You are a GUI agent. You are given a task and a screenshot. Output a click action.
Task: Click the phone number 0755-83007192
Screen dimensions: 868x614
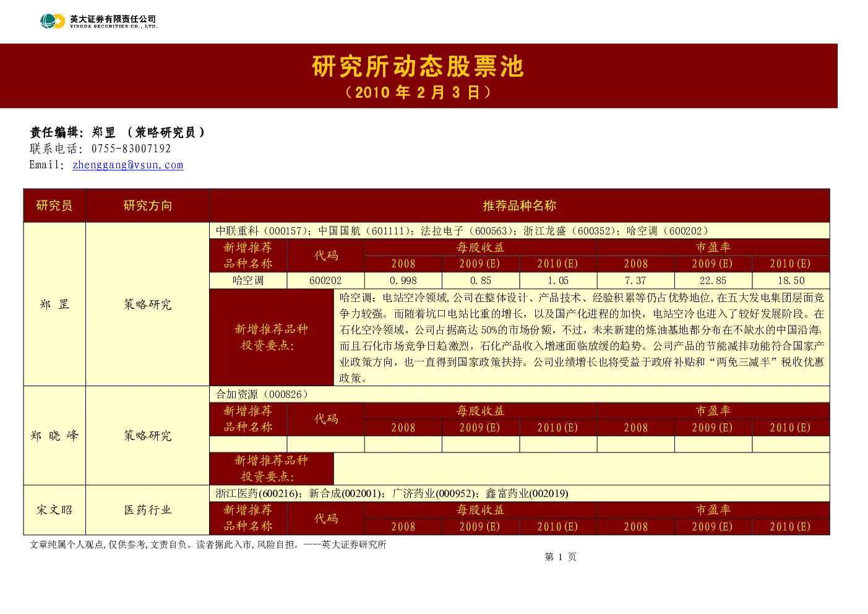131,149
